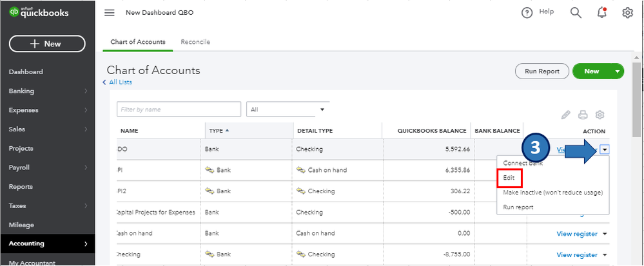Switch to the Reconcile tab
Screen dimensions: 644x266
195,42
